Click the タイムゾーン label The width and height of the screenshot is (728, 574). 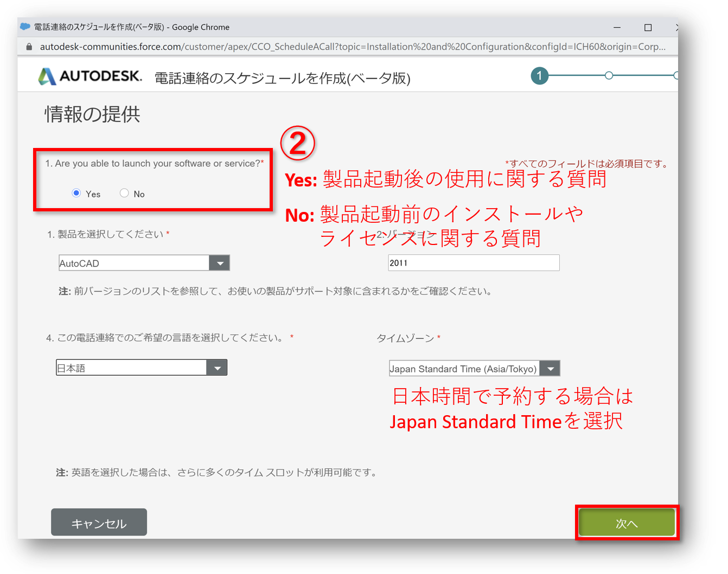click(408, 338)
